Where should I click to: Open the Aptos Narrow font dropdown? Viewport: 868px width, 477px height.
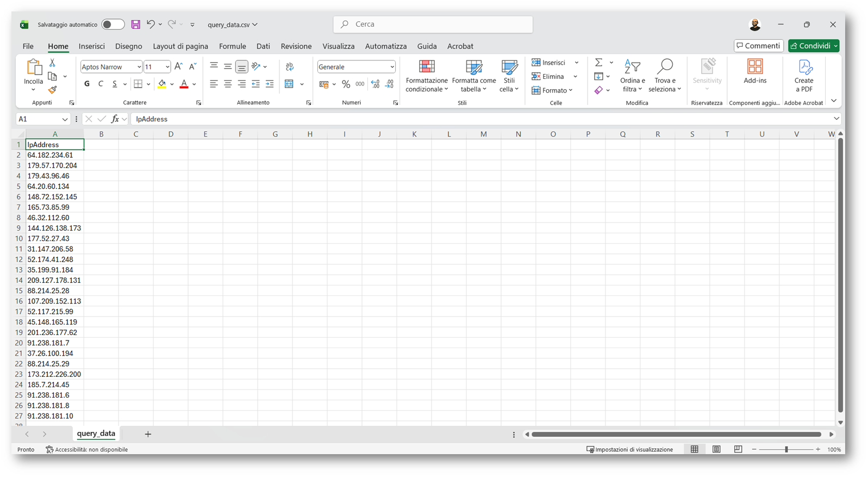pyautogui.click(x=139, y=67)
